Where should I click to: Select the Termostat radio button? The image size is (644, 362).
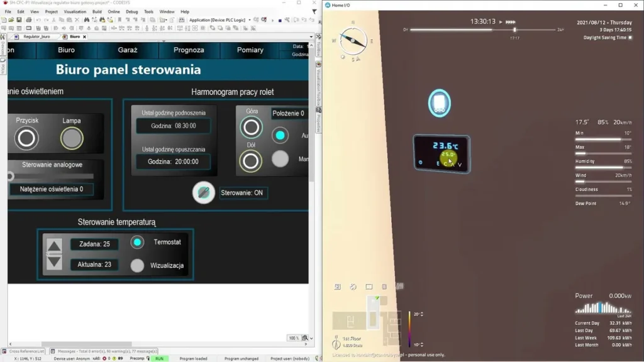tap(137, 242)
